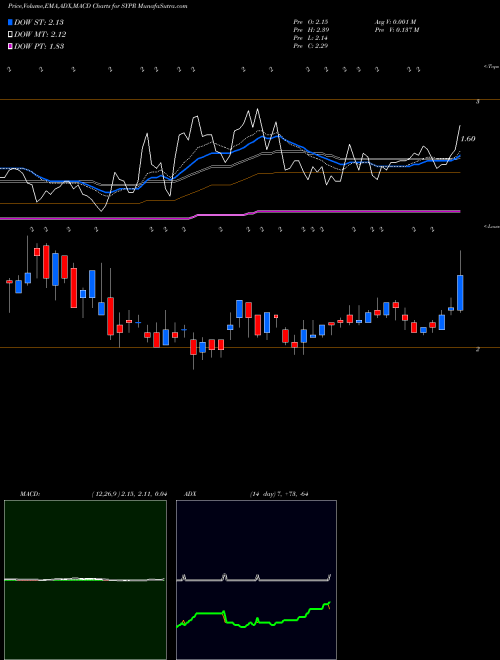Click the '1.60' value on the line chart
The image size is (500, 660).
pyautogui.click(x=468, y=138)
